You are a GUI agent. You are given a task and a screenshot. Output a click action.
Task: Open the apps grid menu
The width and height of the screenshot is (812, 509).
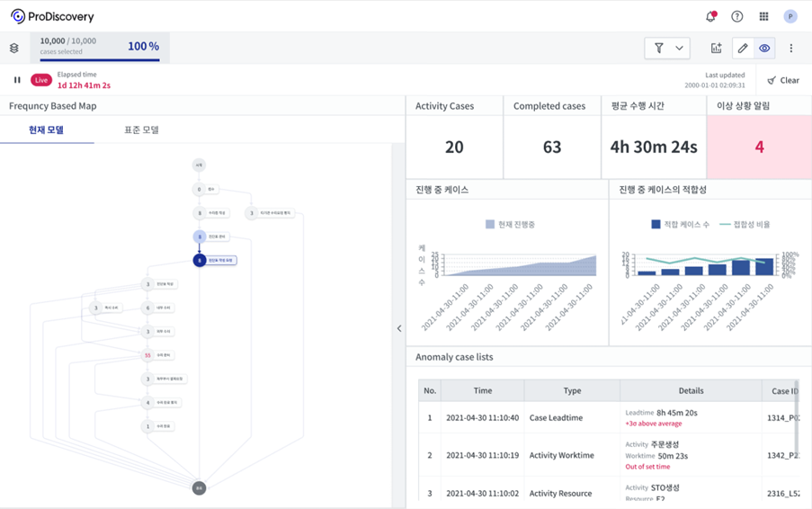[x=764, y=16]
